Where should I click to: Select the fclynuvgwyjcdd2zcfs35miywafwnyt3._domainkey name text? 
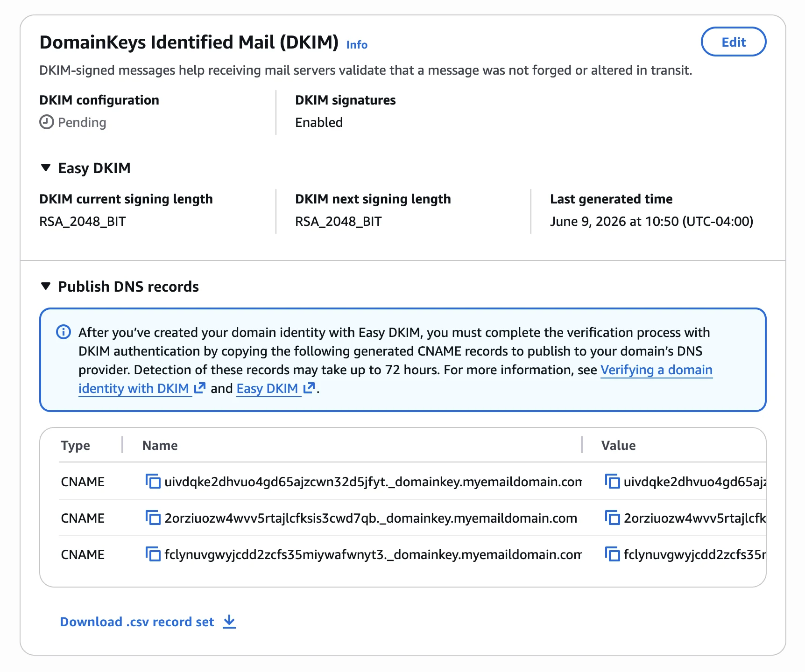[373, 554]
